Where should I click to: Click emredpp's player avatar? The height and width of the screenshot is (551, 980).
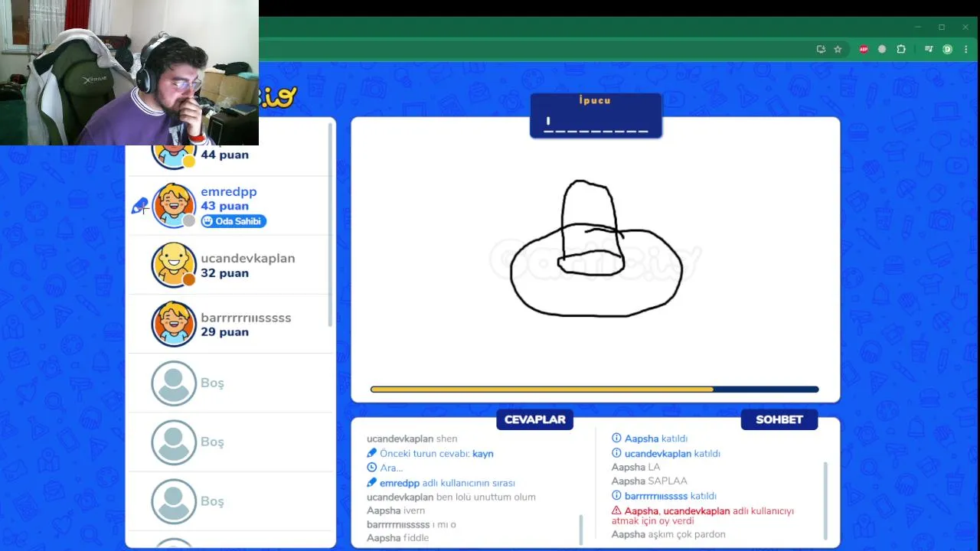click(x=174, y=205)
